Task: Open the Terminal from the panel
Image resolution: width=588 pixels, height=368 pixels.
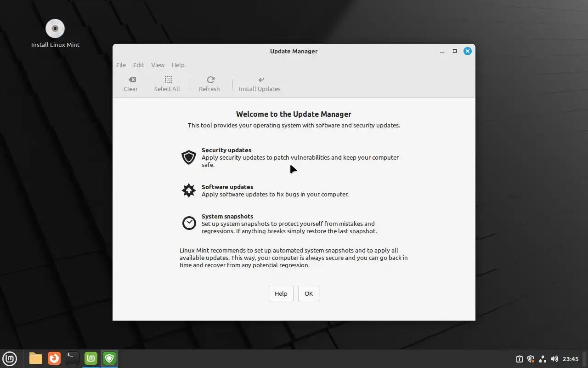Action: 73,358
